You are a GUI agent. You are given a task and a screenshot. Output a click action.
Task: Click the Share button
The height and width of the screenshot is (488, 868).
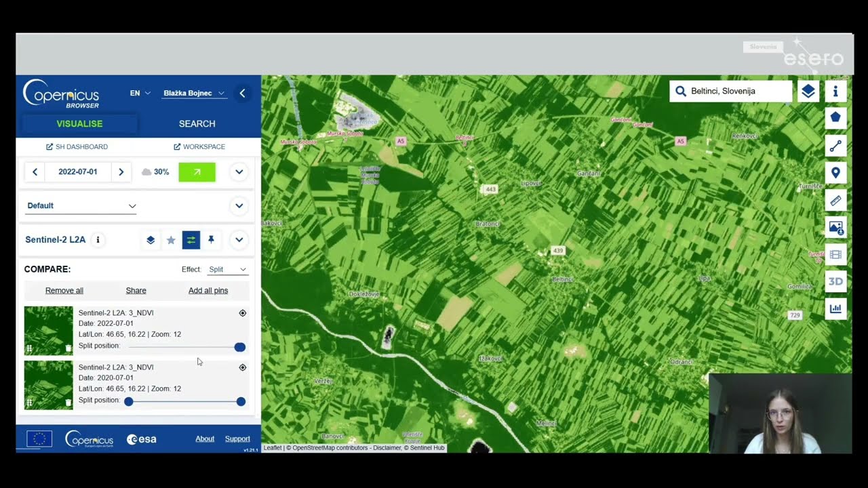point(136,291)
